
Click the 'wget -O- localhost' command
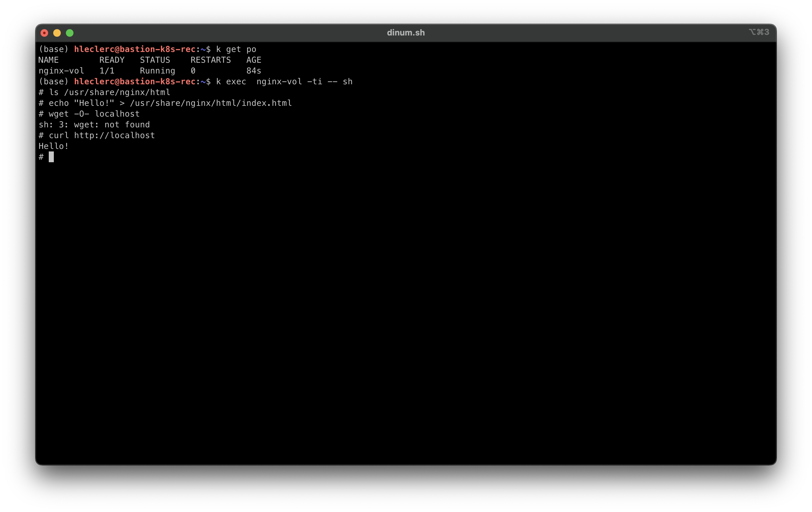click(x=94, y=114)
